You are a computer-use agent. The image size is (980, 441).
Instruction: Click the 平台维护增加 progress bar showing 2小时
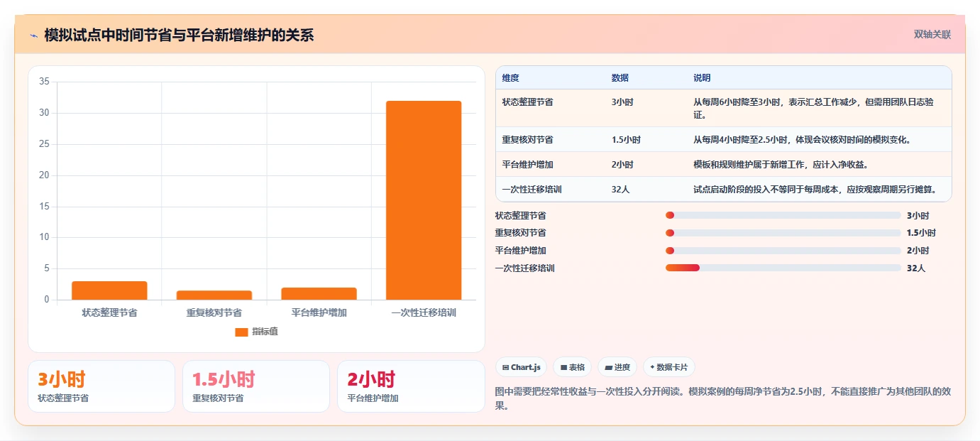(783, 251)
